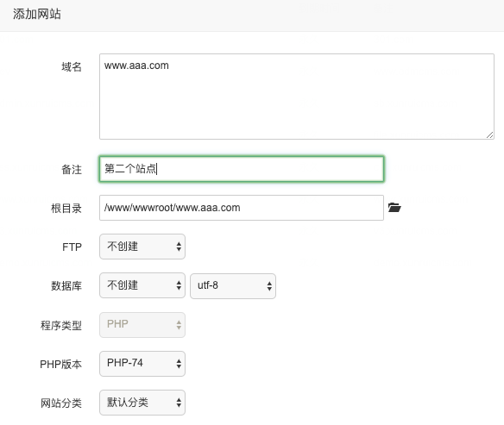Open the folder browser icon beside root directory

point(394,208)
